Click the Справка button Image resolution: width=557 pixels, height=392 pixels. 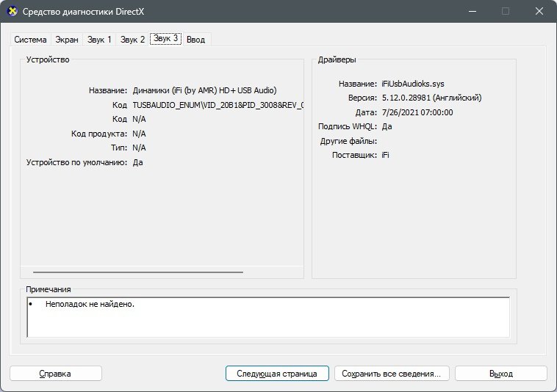(x=55, y=374)
